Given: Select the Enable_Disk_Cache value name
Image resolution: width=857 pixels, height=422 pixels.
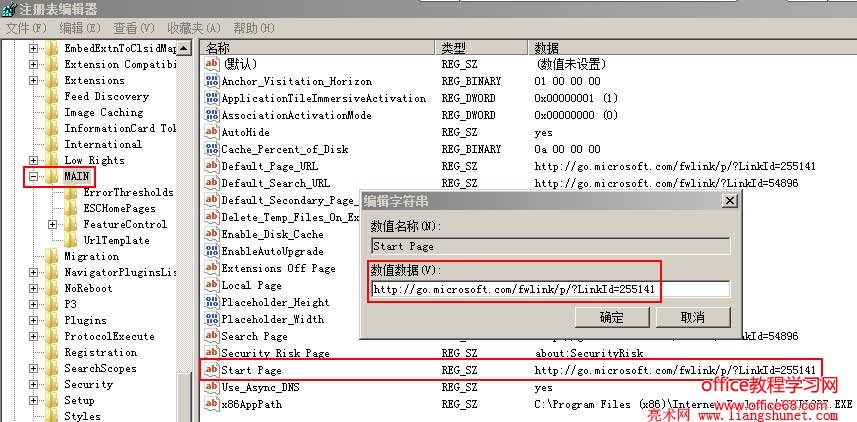Looking at the screenshot, I should click(272, 234).
